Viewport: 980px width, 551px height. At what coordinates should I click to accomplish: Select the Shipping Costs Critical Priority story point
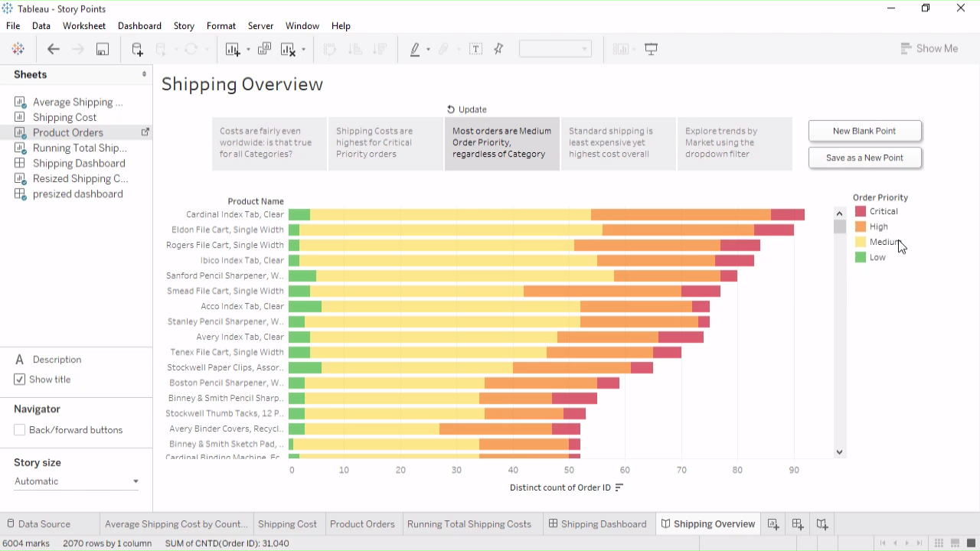(385, 143)
